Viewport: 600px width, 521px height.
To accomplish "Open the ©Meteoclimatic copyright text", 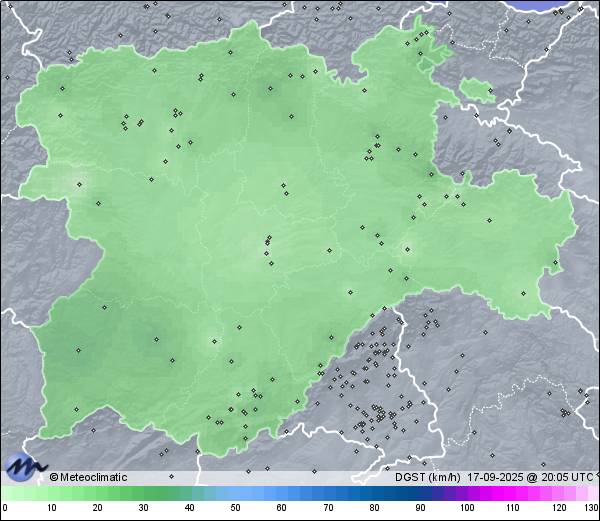I will click(88, 477).
